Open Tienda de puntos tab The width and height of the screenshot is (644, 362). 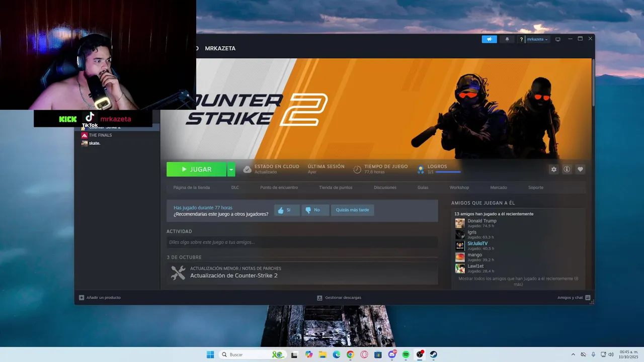click(336, 188)
